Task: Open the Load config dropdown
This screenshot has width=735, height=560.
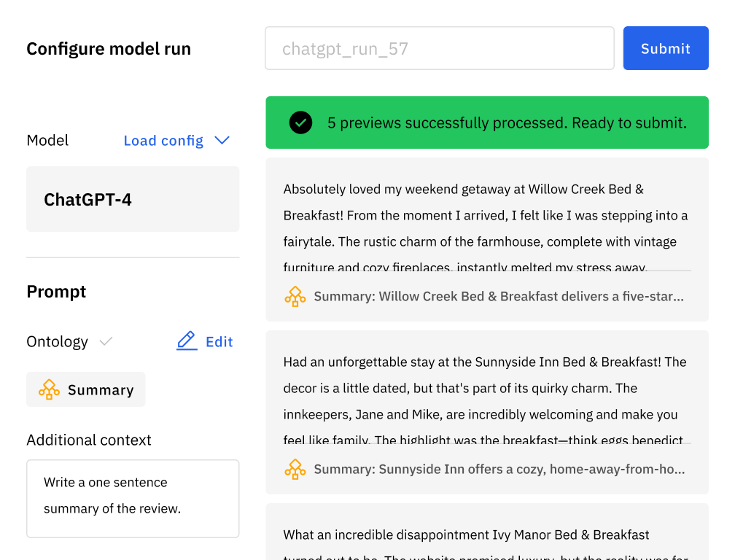Action: (176, 141)
